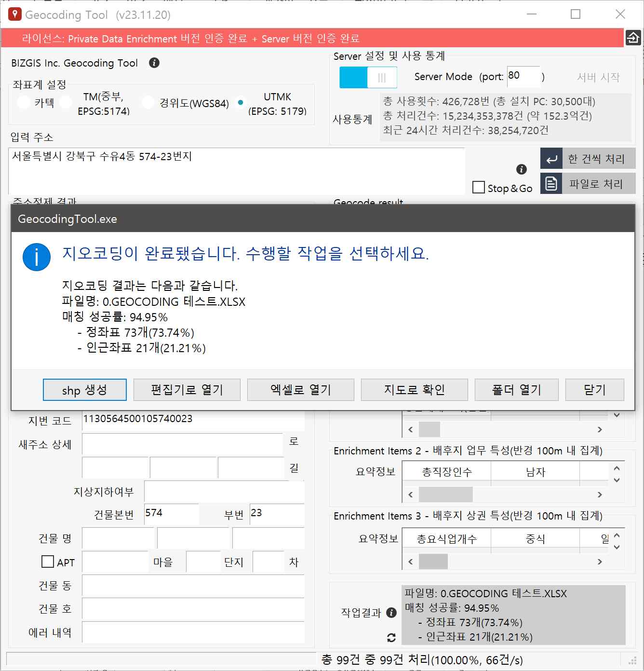
Task: Click info icon above Stop&Go checkbox
Action: (x=522, y=169)
